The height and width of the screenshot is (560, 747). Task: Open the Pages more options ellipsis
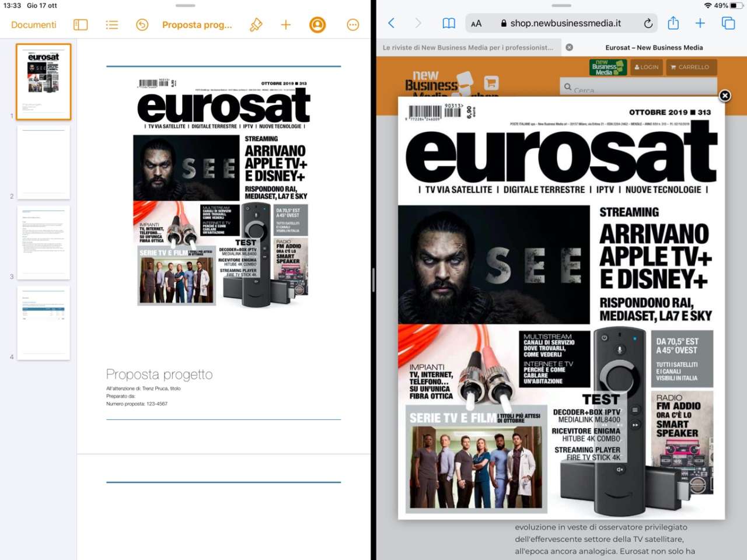click(352, 24)
